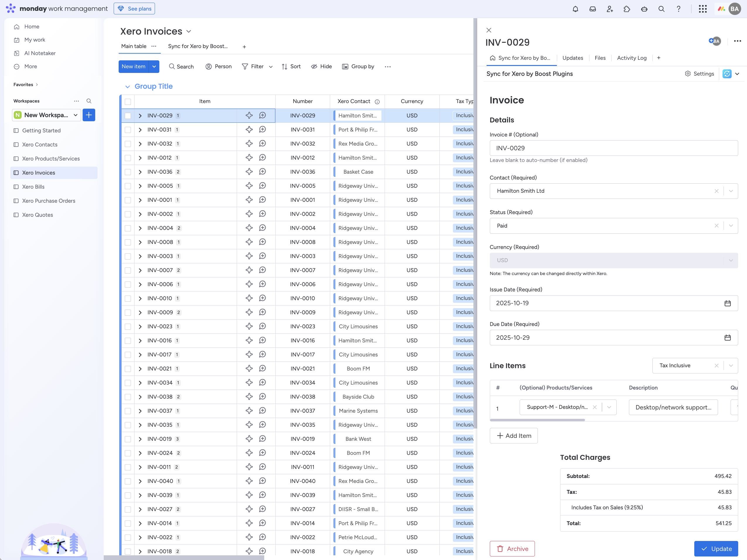Screen dimensions: 747x560
Task: Open the monday inbox icon
Action: pos(593,9)
